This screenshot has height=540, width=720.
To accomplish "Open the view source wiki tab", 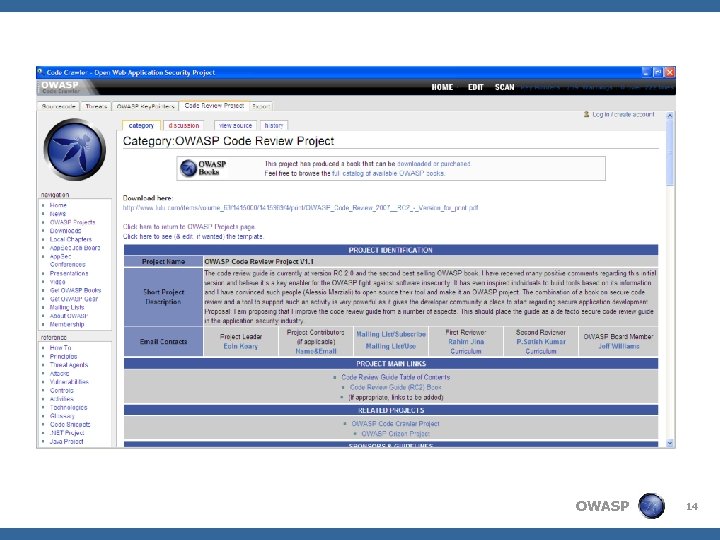I will 235,125.
